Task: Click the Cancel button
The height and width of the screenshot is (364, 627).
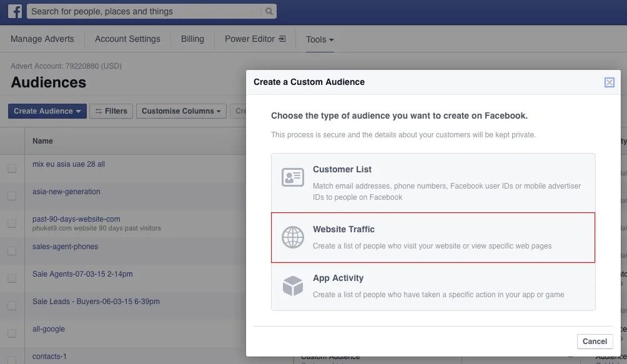Action: [595, 342]
